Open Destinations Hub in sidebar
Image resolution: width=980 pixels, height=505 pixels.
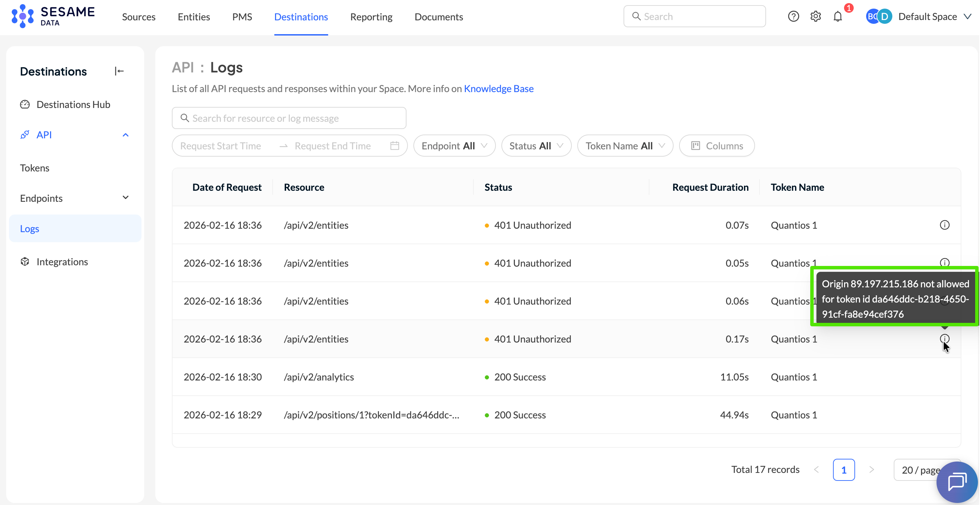tap(73, 105)
